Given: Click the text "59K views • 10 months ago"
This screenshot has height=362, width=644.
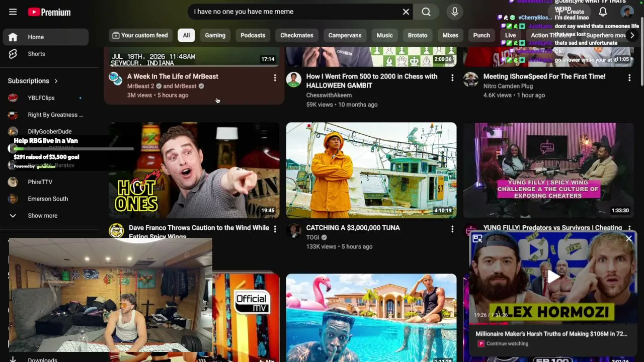Looking at the screenshot, I should click(x=342, y=105).
